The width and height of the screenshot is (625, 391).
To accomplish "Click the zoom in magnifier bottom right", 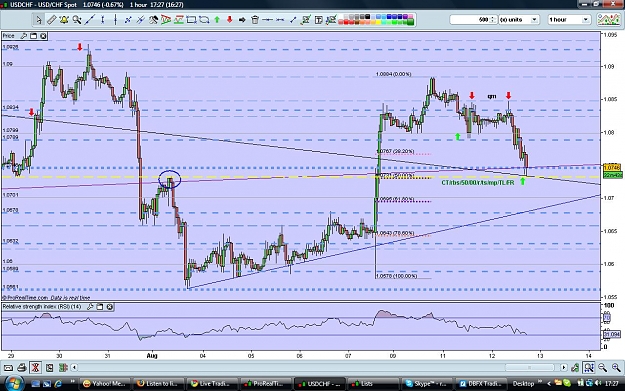I will pyautogui.click(x=616, y=367).
